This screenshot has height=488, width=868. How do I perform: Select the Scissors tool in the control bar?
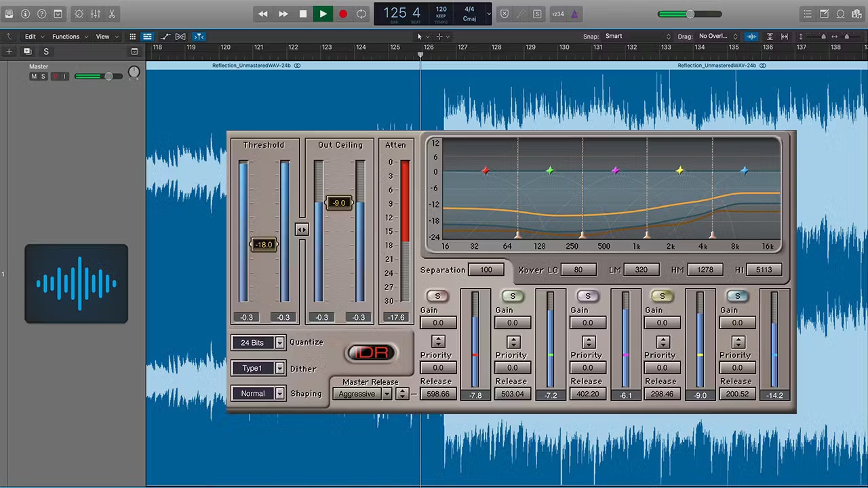[111, 14]
